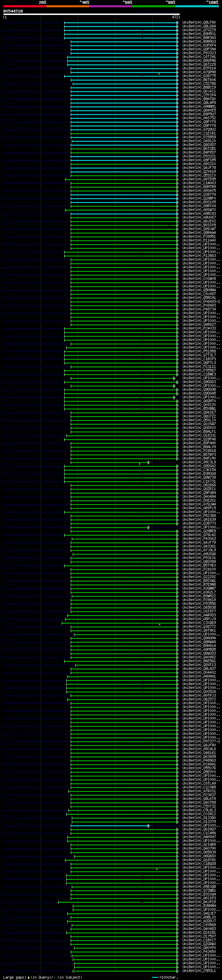The image size is (222, 980).
Task: Select hit label UniRef100_C3KI54
Action: point(199,469)
